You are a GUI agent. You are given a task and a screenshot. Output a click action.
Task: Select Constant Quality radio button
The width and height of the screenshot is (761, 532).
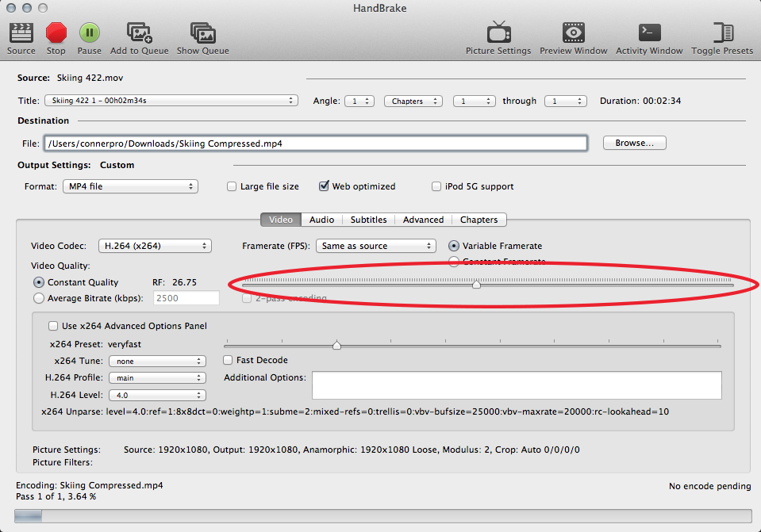pos(38,282)
